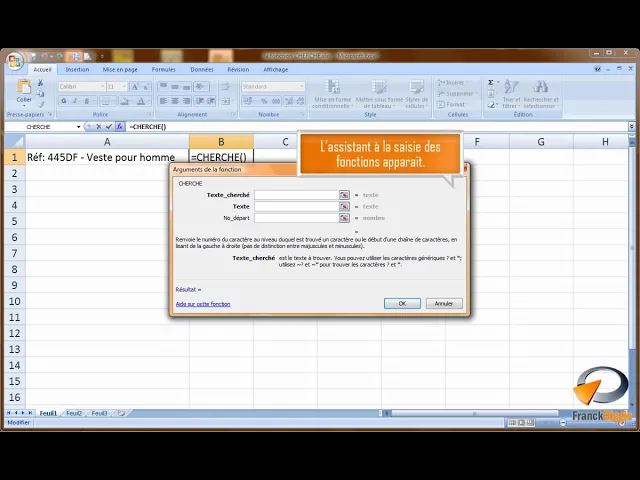640x480 pixels.
Task: Click the range picker beside No_départ field
Action: (344, 218)
